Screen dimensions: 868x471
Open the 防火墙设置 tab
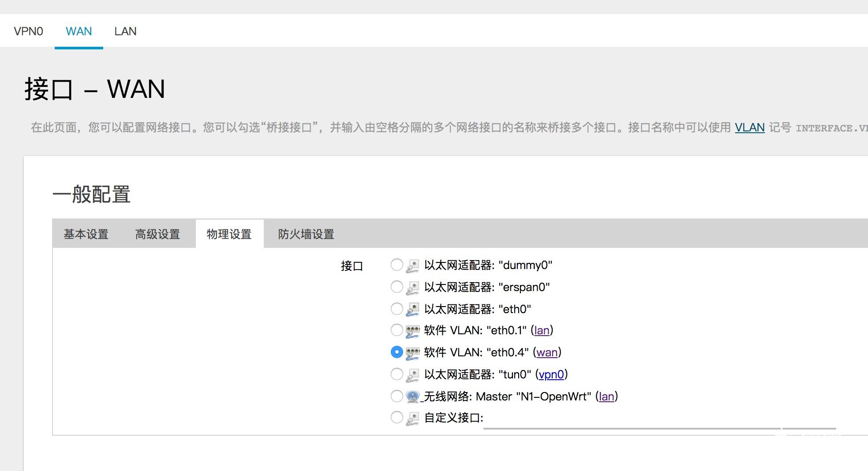[306, 234]
